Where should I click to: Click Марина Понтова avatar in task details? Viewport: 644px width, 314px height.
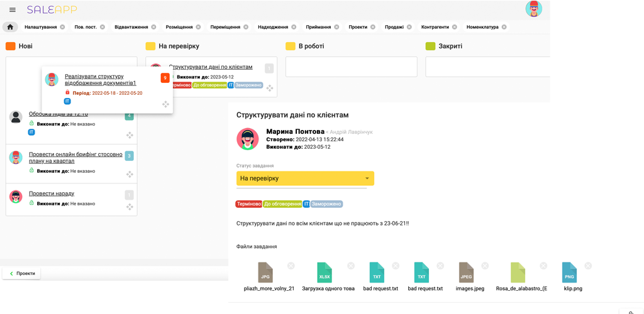coord(248,139)
